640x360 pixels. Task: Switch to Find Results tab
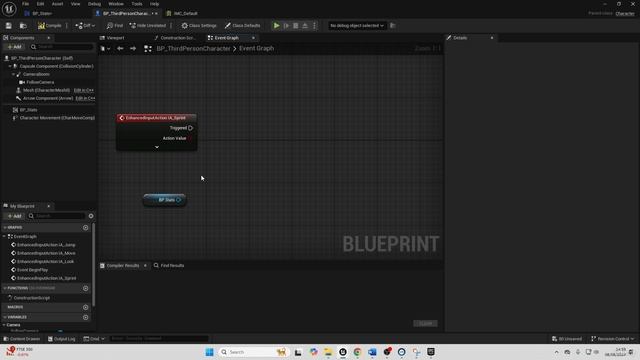[169, 265]
